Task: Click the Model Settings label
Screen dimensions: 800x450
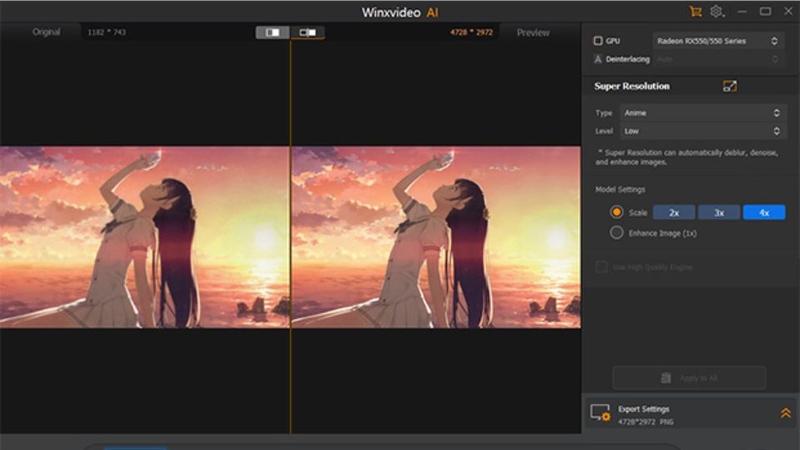Action: [x=620, y=189]
